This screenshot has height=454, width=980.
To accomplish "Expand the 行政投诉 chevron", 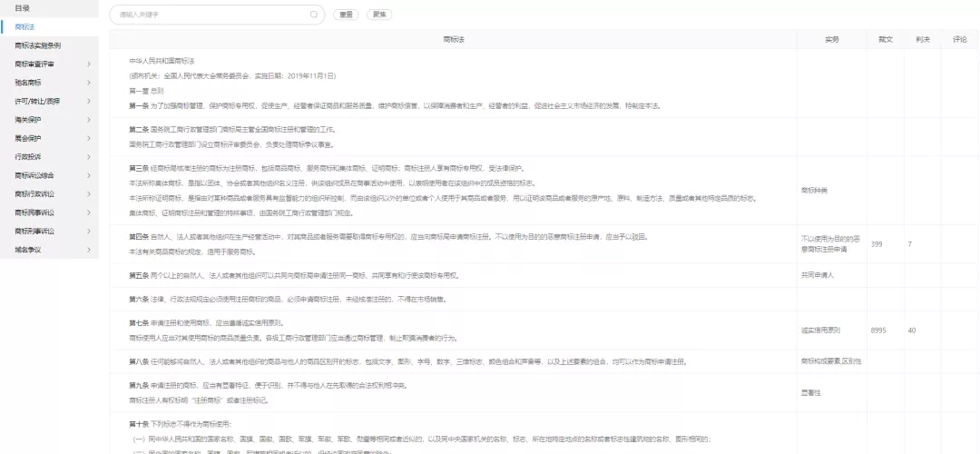I will click(x=89, y=156).
